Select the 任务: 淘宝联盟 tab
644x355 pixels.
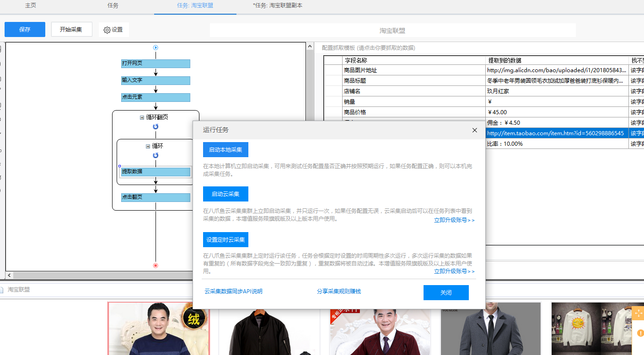tap(195, 5)
